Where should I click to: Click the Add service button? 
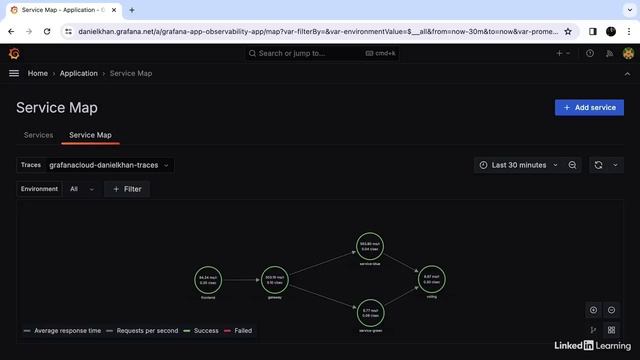[589, 108]
